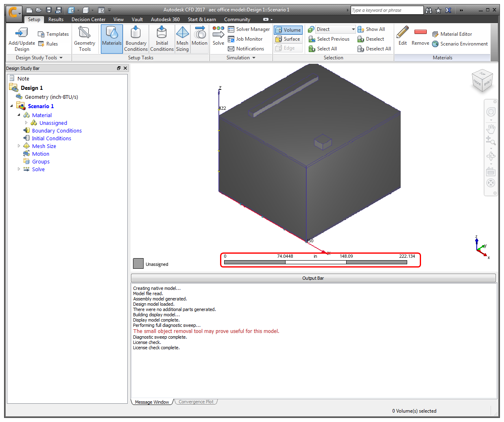Switch to the Decision Center ribbon tab
The image size is (504, 422).
[88, 20]
